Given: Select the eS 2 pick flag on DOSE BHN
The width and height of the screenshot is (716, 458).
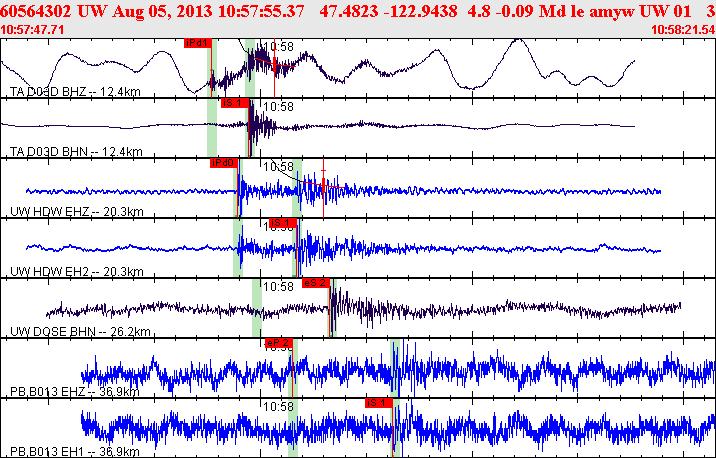Looking at the screenshot, I should [316, 283].
